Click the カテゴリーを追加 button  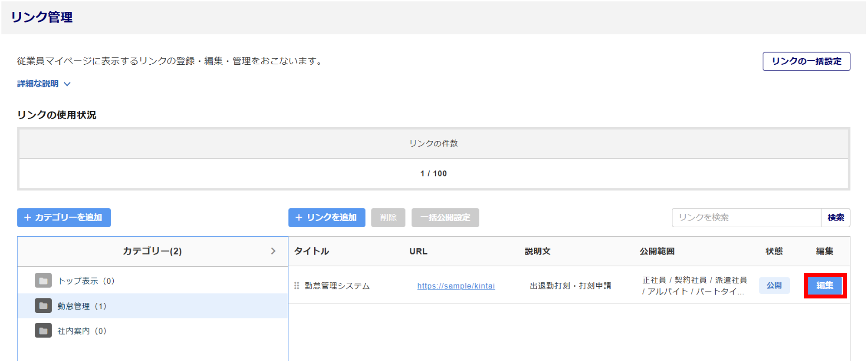pos(64,217)
